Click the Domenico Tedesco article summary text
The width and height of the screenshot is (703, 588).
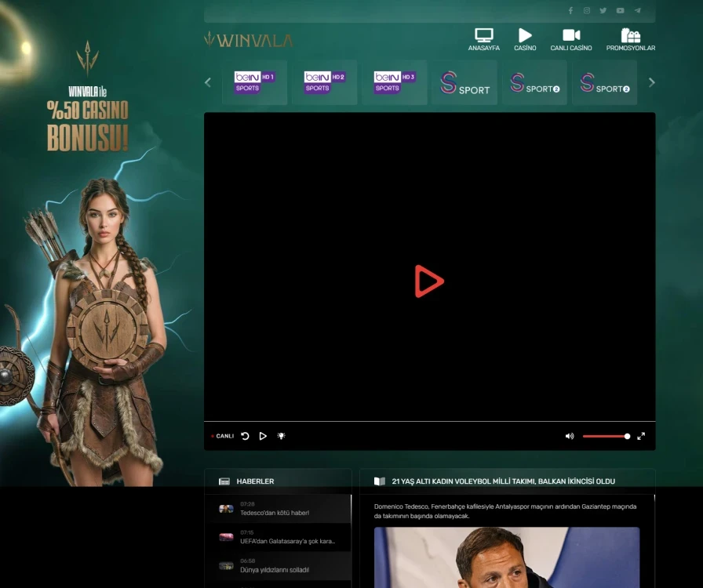click(x=505, y=511)
